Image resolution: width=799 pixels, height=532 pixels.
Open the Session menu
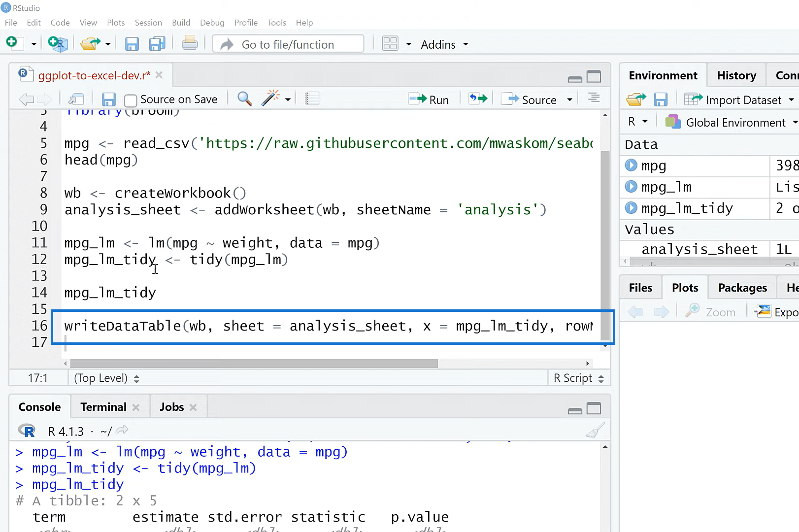pyautogui.click(x=148, y=23)
